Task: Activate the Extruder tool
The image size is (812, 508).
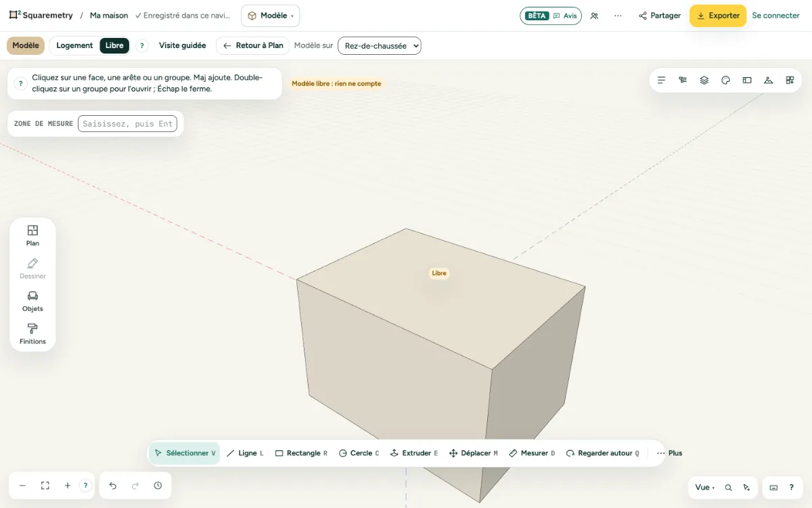Action: (x=414, y=453)
